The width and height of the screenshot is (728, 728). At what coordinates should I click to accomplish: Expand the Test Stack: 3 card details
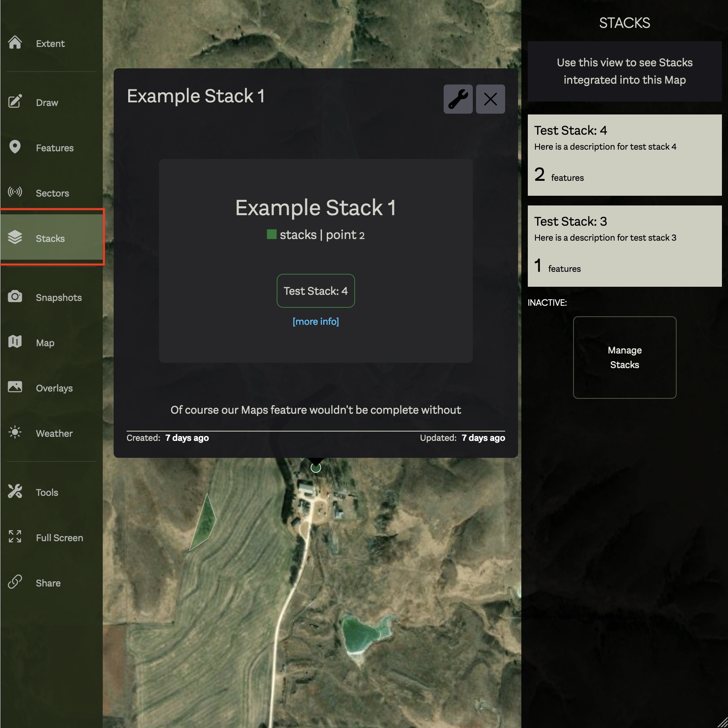click(624, 245)
